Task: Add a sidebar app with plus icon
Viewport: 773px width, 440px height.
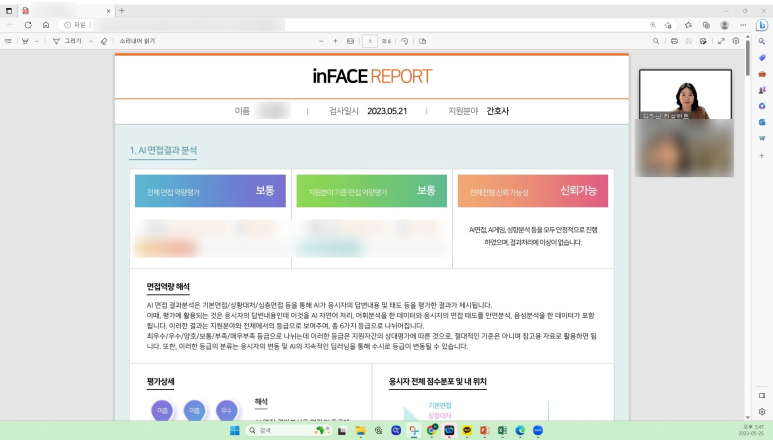Action: point(762,156)
